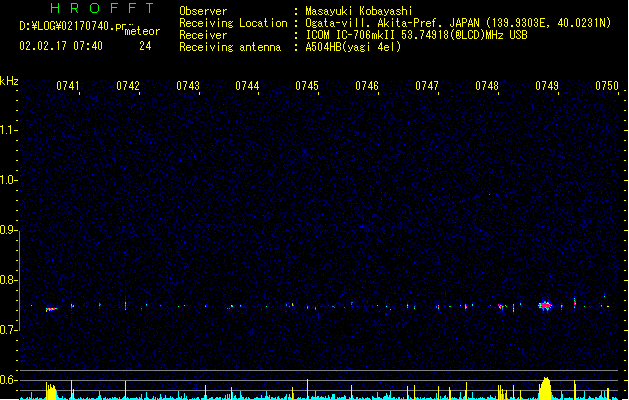Viewport: 629px width, 400px height.
Task: Click the 0750 time marker
Action: (607, 86)
